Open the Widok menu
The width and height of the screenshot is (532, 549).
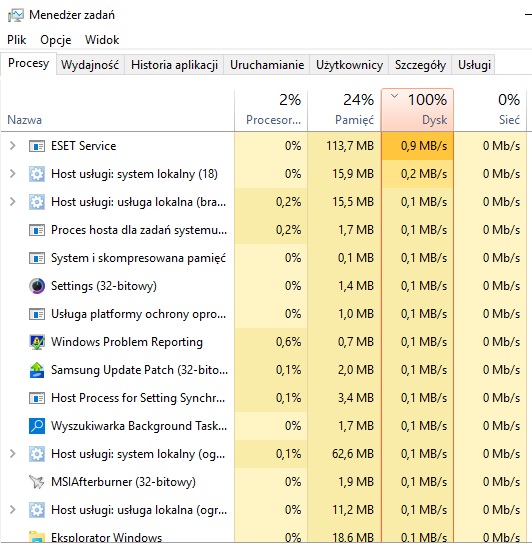(102, 40)
